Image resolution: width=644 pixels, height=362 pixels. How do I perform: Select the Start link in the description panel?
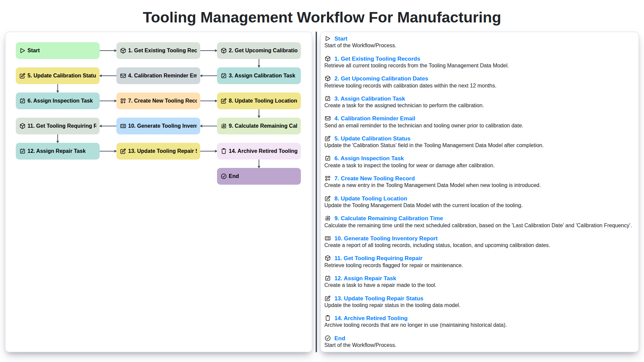[x=341, y=39]
